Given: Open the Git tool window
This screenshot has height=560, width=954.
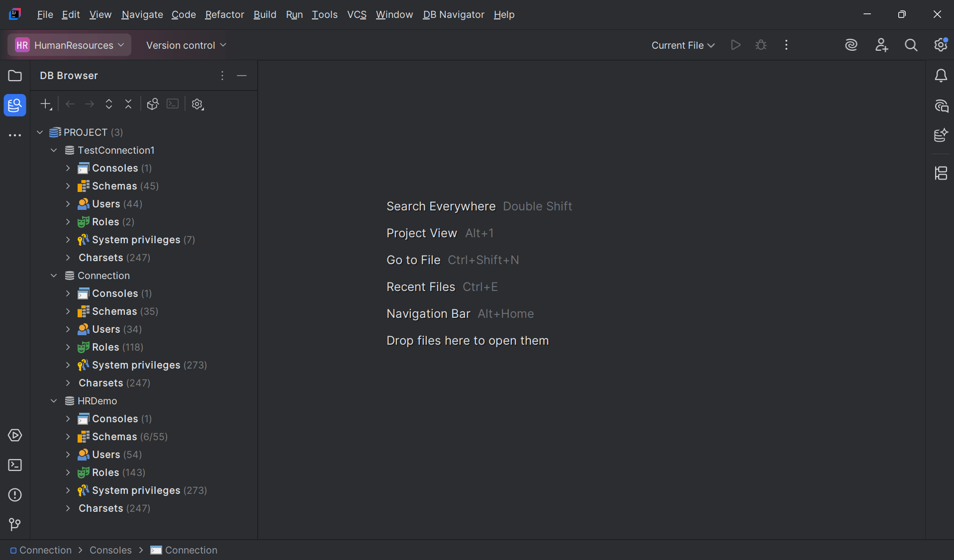Looking at the screenshot, I should (14, 525).
